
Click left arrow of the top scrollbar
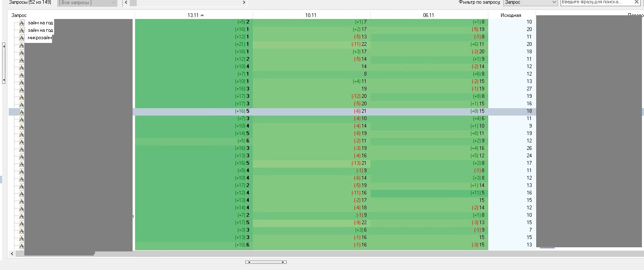(x=126, y=2)
